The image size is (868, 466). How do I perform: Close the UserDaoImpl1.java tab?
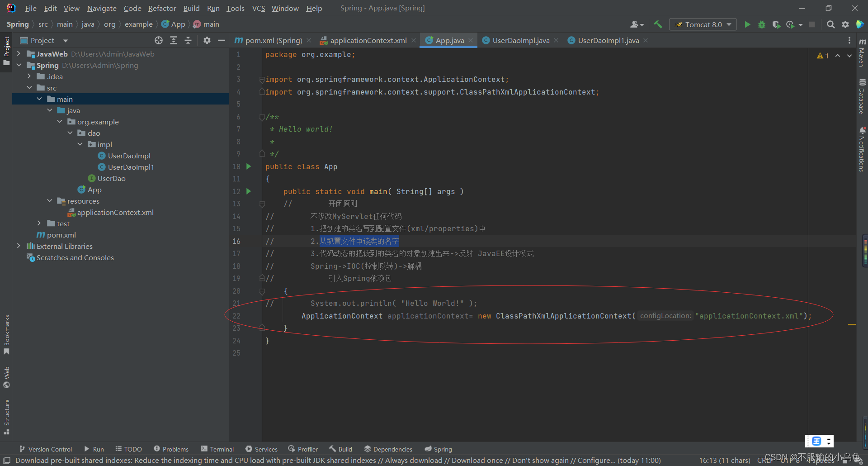646,40
